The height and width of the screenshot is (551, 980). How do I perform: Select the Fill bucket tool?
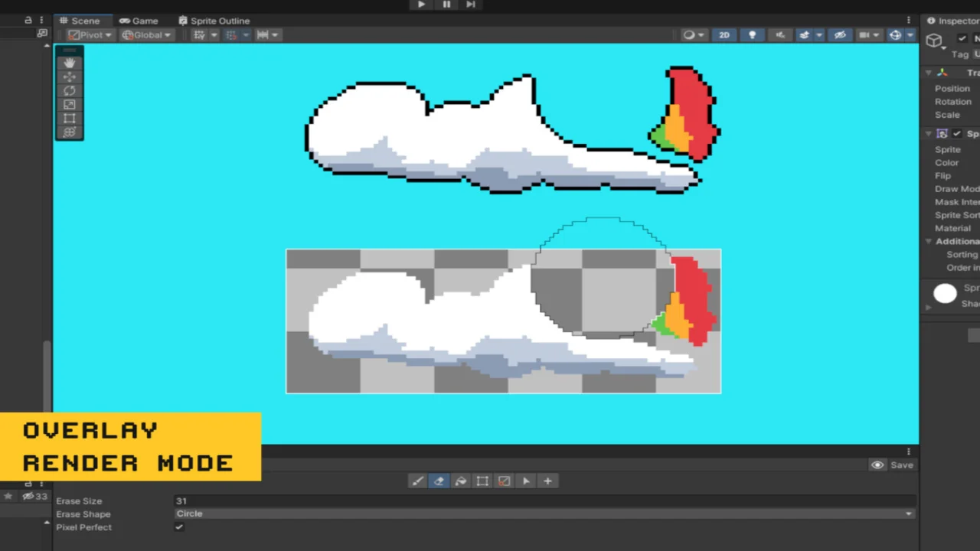click(461, 481)
